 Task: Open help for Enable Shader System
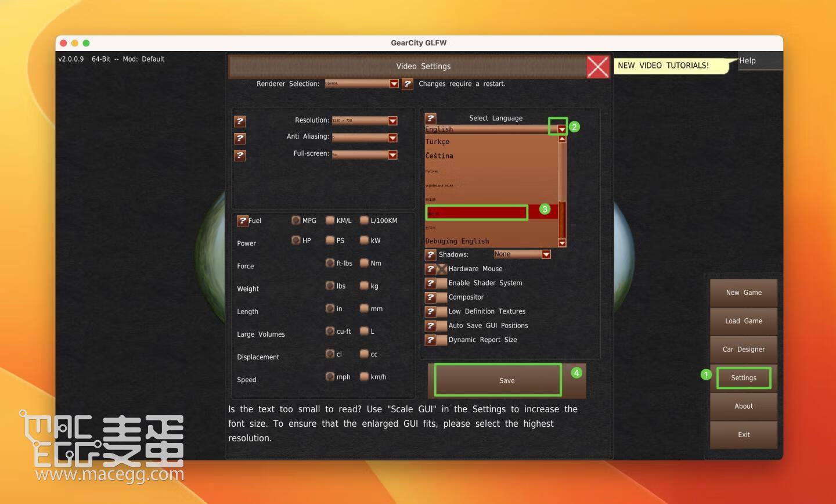(x=430, y=283)
